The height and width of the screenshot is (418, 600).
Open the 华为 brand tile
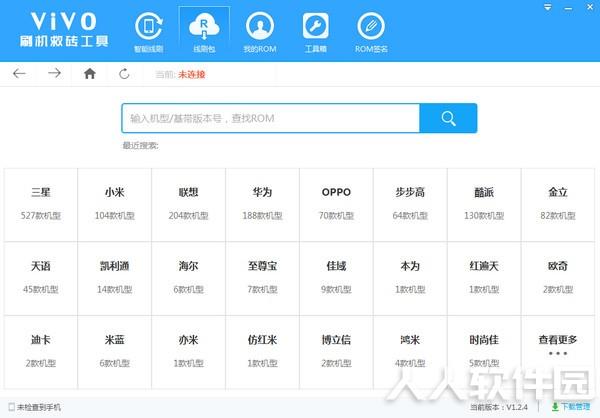point(262,205)
